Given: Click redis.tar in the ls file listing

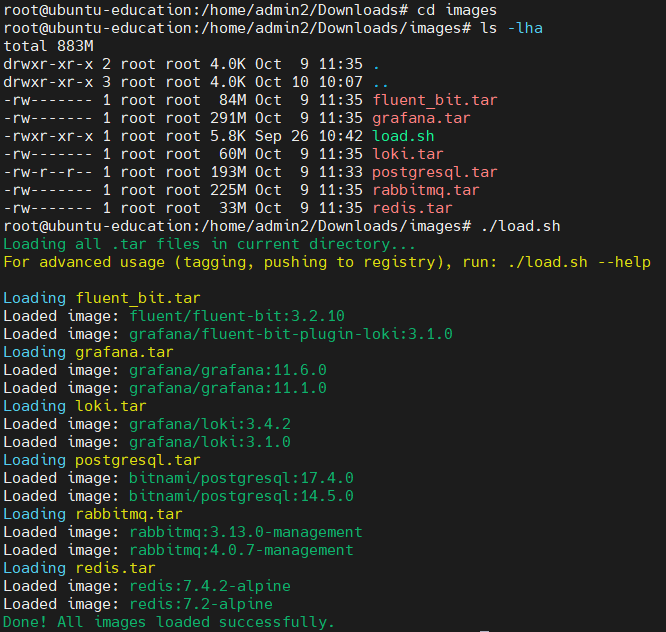Looking at the screenshot, I should (412, 208).
